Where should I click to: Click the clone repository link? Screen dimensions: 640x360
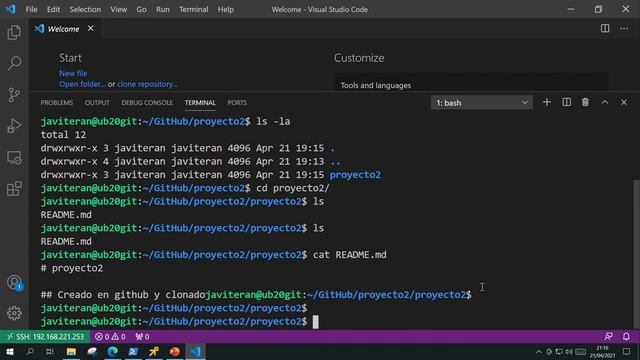pyautogui.click(x=147, y=84)
